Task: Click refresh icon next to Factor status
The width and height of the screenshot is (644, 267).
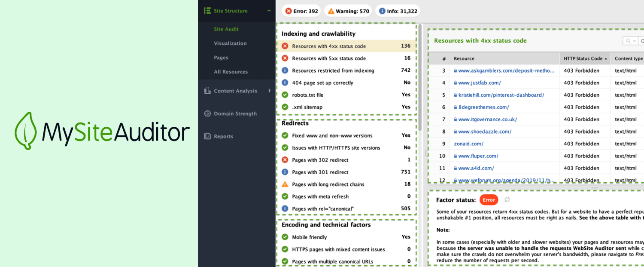Action: (x=507, y=199)
